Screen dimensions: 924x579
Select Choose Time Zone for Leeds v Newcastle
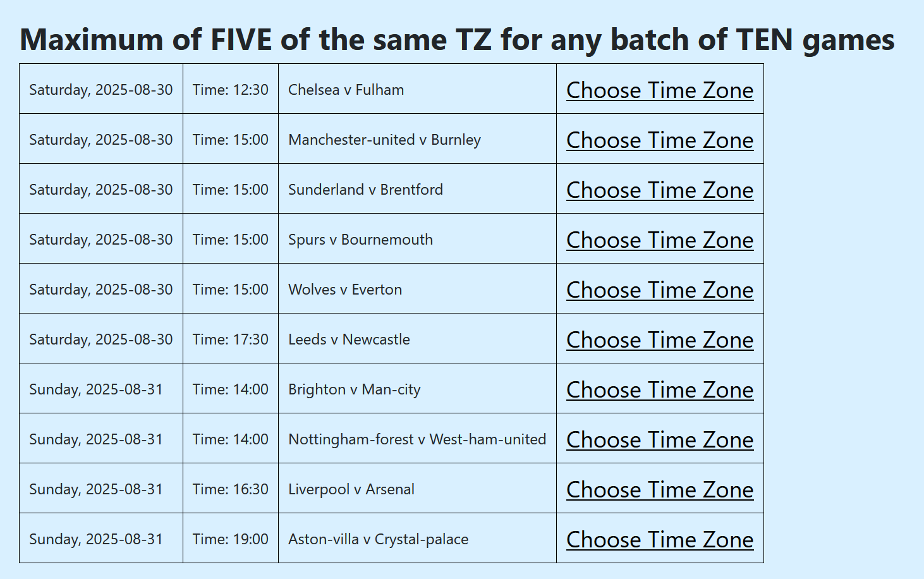659,339
